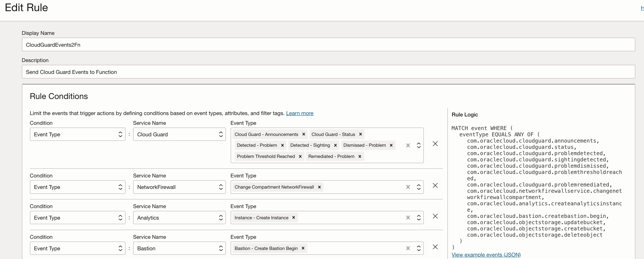Remove the Bastion - Create Bastion Begin tag
Image resolution: width=644 pixels, height=259 pixels.
point(303,249)
